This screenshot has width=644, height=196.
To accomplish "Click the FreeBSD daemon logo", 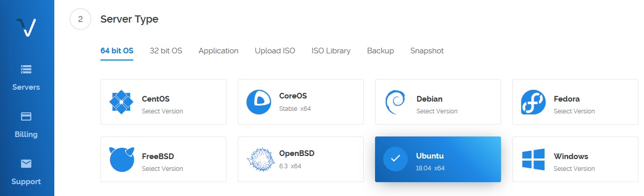I will pos(121,159).
